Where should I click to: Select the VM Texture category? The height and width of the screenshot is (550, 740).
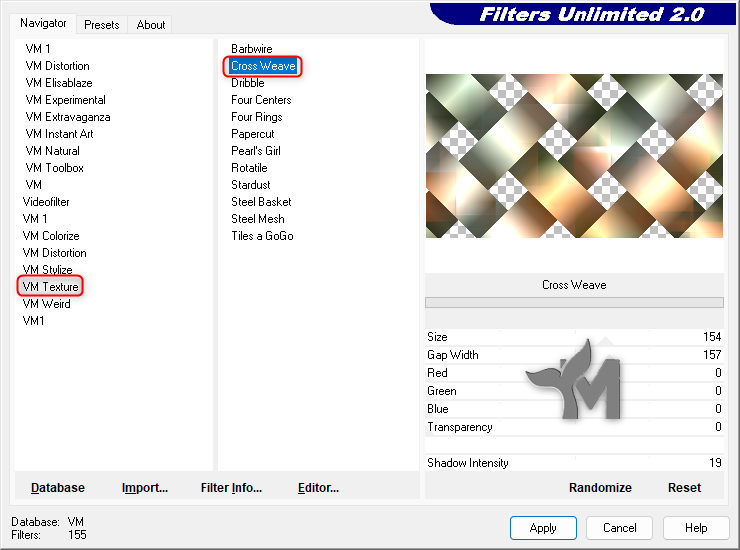point(50,287)
